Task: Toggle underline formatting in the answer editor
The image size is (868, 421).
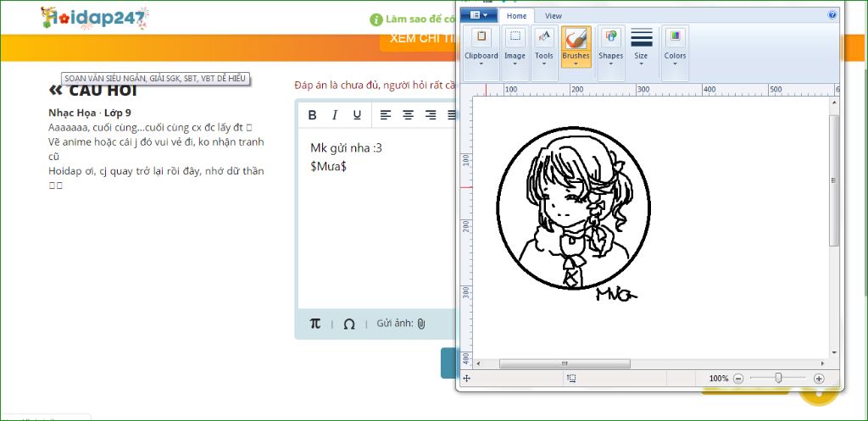Action: point(357,115)
